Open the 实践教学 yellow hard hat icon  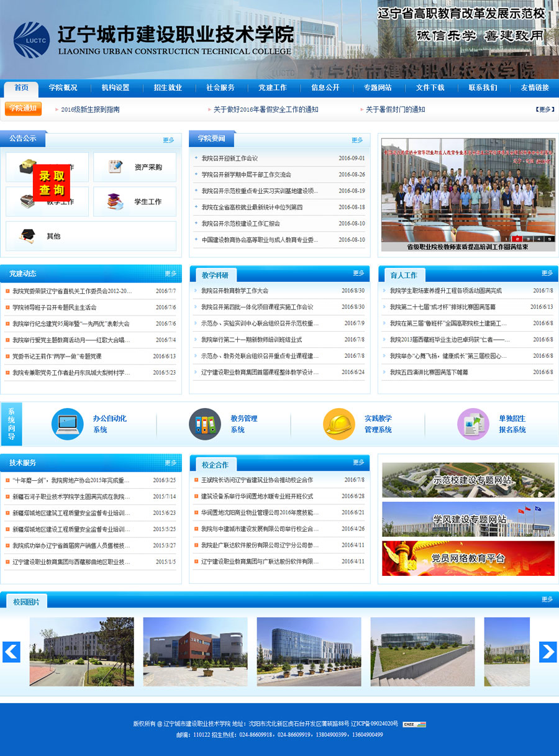point(339,424)
